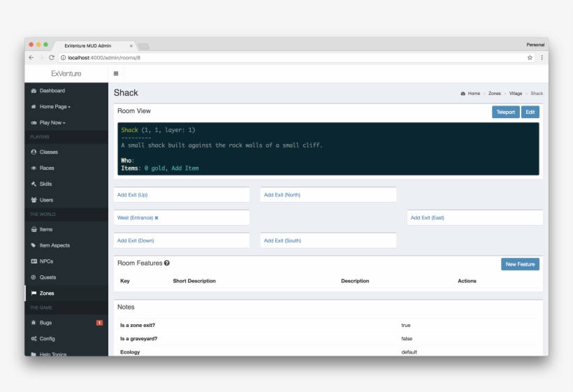Click the Quests icon in sidebar
Viewport: 573px width, 392px height.
click(34, 277)
